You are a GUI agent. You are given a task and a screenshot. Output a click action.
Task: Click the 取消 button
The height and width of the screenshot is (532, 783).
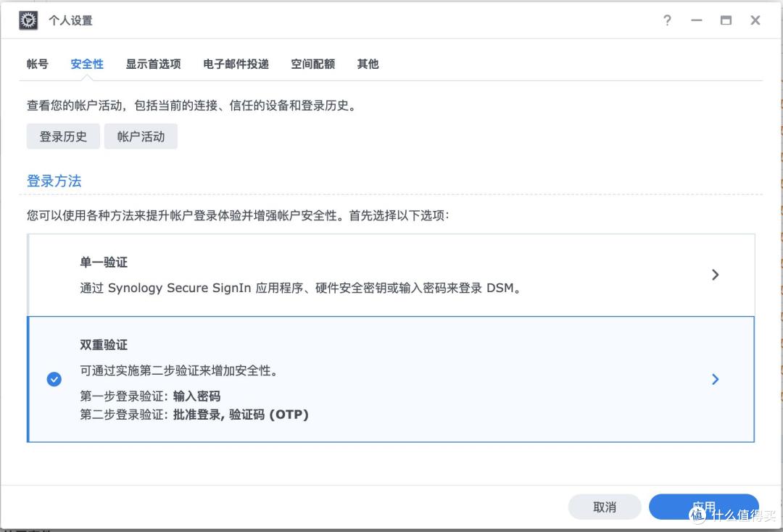[x=605, y=507]
